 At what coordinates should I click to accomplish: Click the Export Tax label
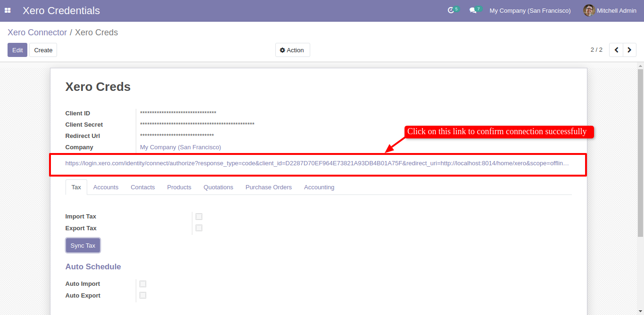tap(81, 228)
